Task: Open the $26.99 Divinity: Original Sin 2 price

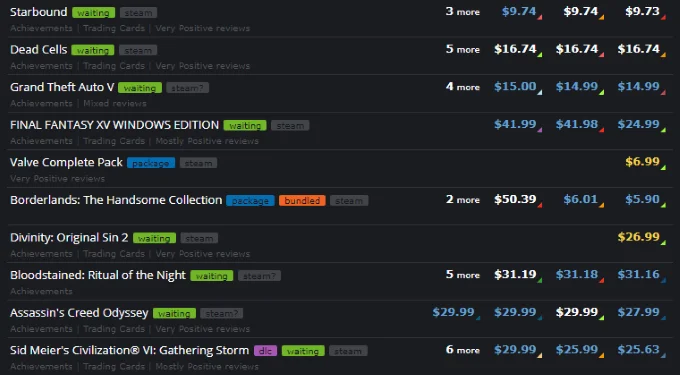Action: pyautogui.click(x=639, y=237)
